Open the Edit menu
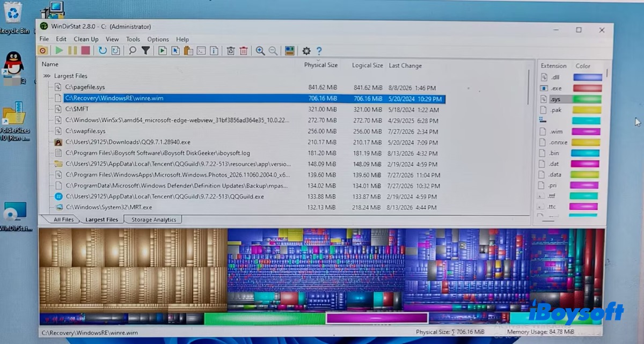Viewport: 644px width, 344px height. [61, 39]
